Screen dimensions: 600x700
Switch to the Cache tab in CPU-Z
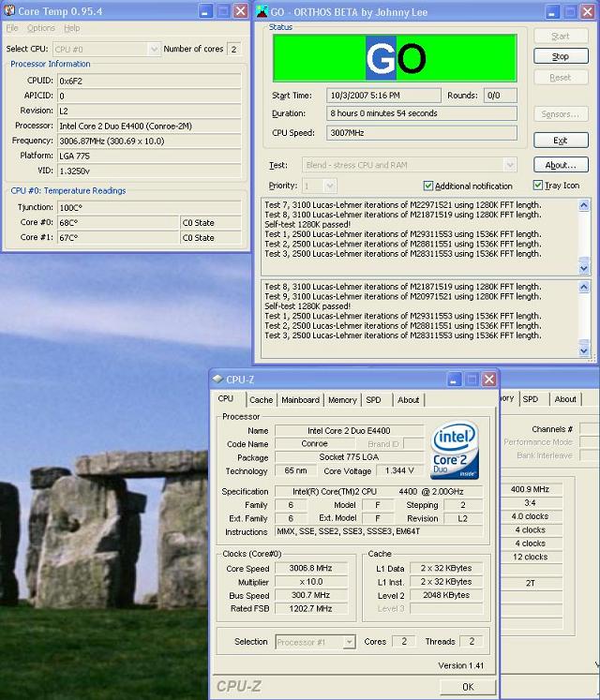261,400
